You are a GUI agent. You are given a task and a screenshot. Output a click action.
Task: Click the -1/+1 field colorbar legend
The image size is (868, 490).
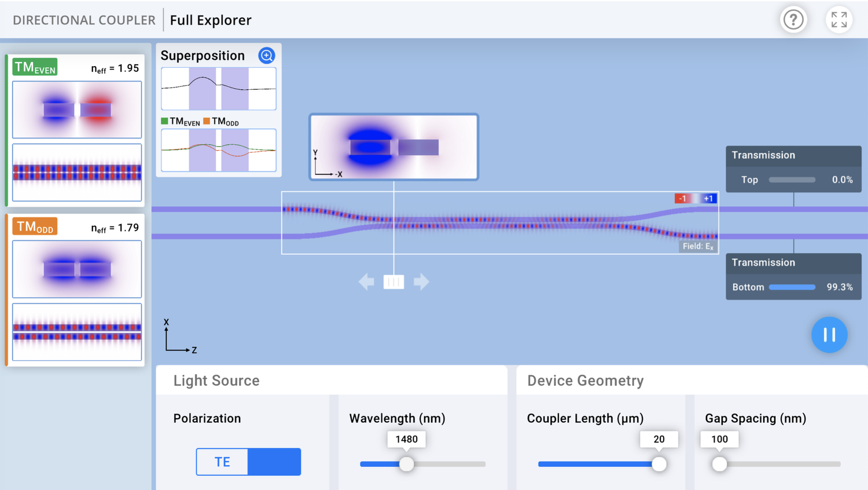[x=696, y=198]
